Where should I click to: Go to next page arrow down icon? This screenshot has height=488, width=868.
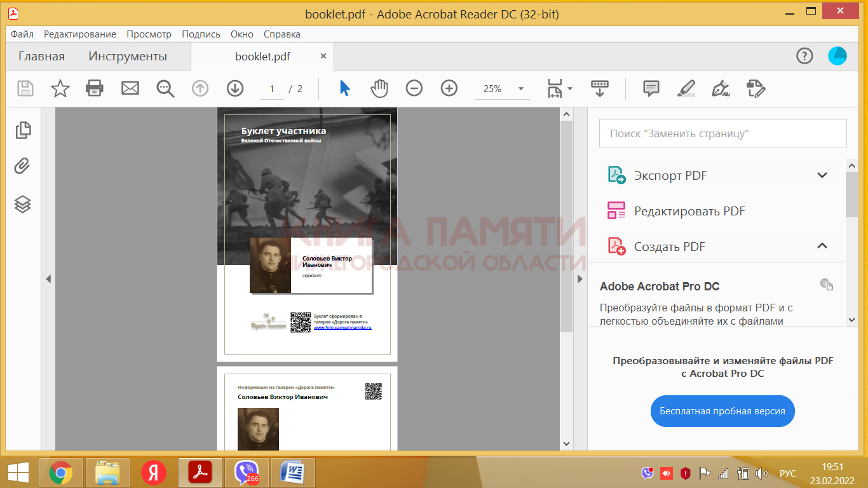[x=235, y=88]
